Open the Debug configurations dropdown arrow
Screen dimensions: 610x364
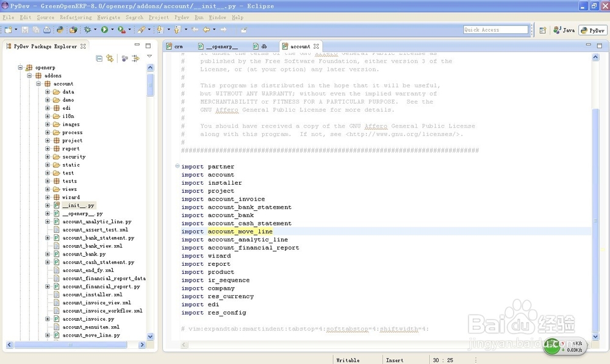(x=95, y=29)
